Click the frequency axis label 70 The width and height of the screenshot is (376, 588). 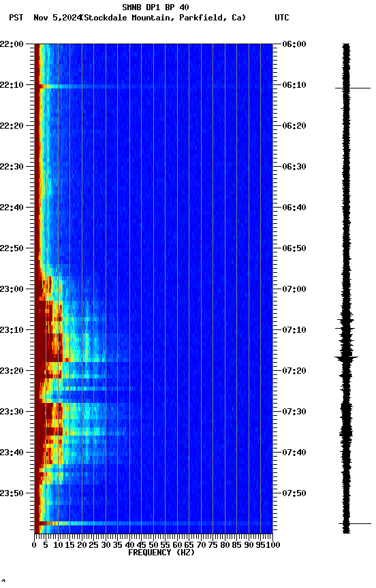click(201, 545)
